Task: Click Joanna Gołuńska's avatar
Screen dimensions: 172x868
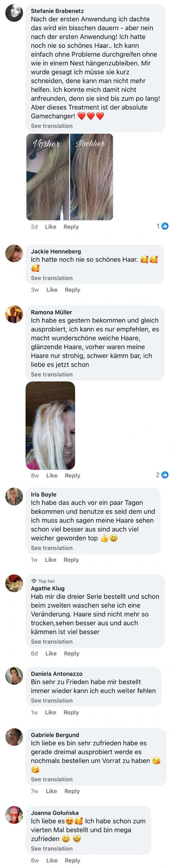Action: tap(14, 814)
